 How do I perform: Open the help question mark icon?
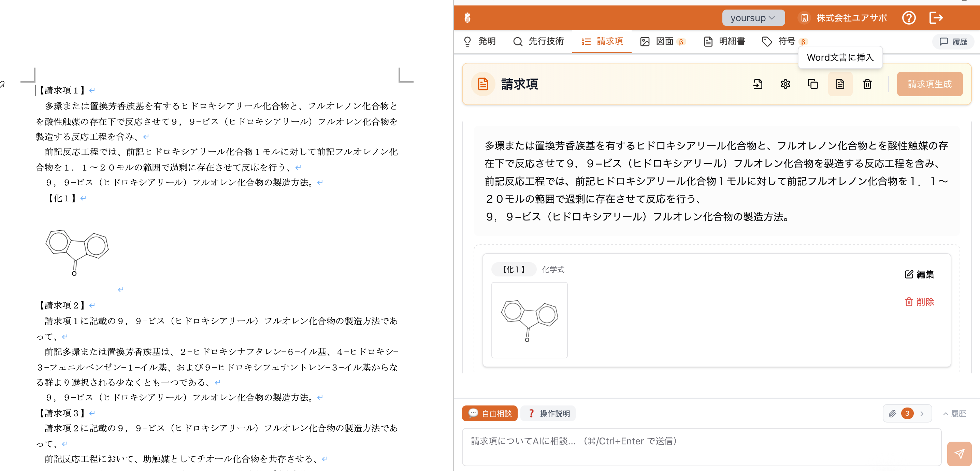tap(909, 18)
